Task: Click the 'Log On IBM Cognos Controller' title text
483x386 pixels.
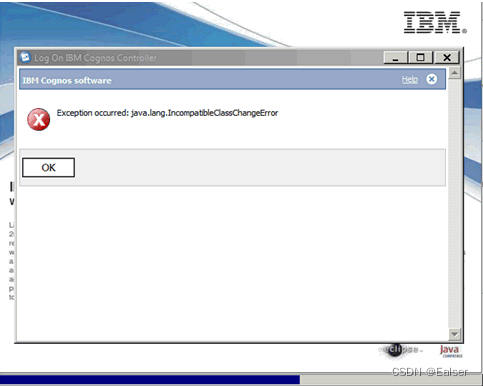Action: click(95, 58)
